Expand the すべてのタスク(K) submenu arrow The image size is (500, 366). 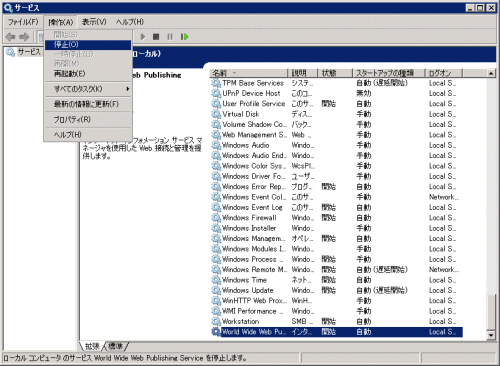coord(128,89)
